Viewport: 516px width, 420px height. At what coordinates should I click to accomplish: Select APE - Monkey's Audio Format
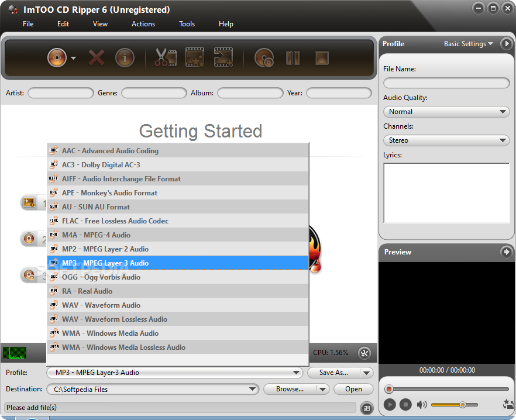click(178, 193)
